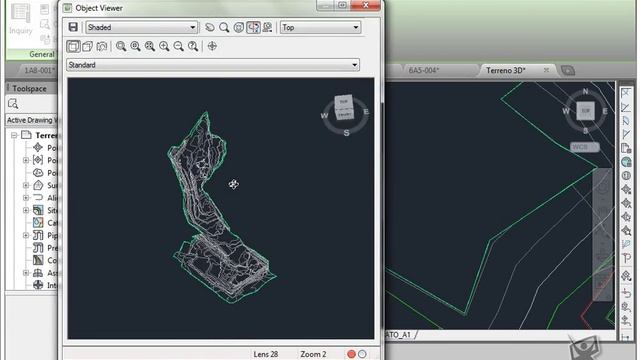The height and width of the screenshot is (360, 640).
Task: Click the P-shaped icon in right toolbar
Action: click(x=626, y=258)
